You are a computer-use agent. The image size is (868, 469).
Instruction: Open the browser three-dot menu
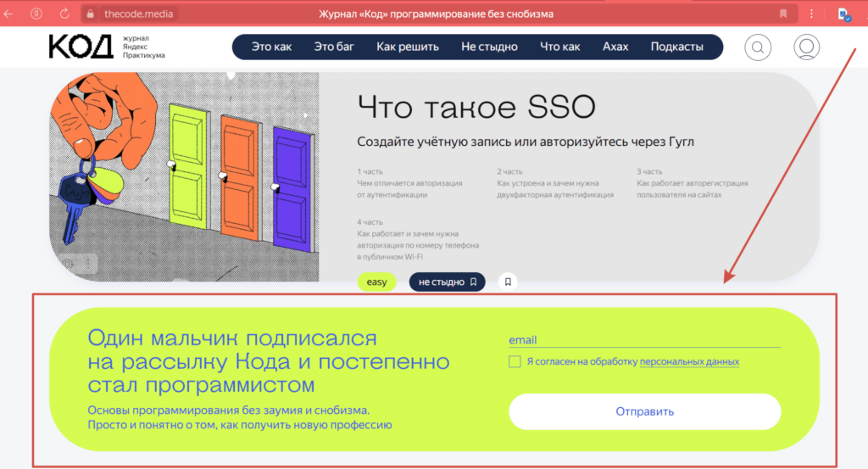click(x=812, y=14)
